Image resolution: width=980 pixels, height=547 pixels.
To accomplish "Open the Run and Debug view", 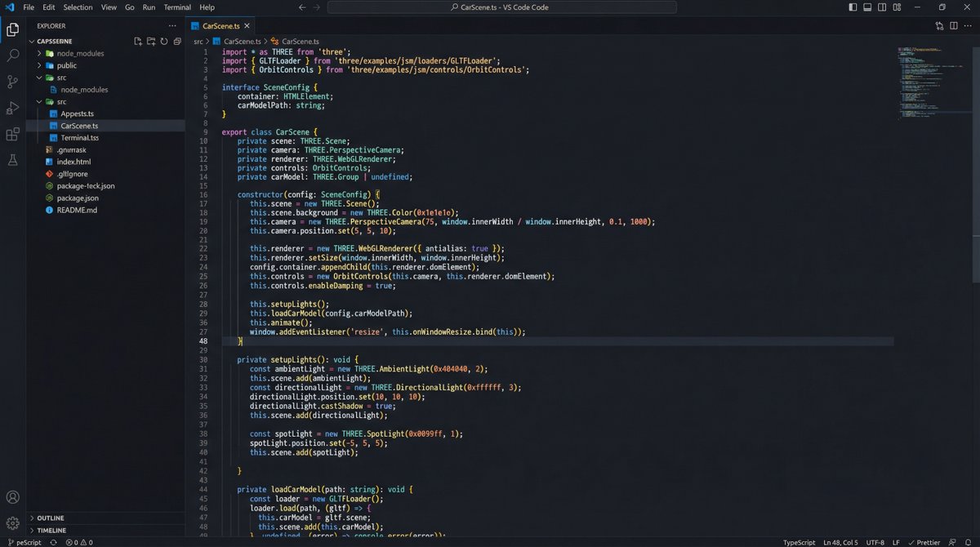I will click(13, 108).
